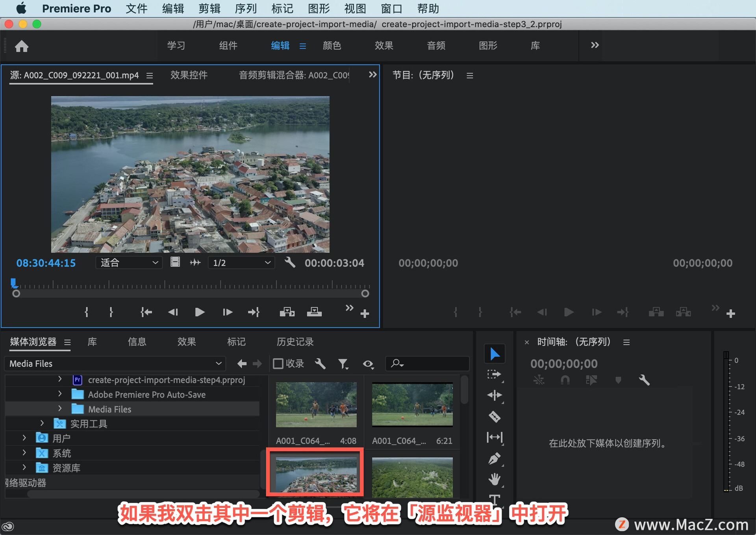Switch to 效果 workspace

[x=384, y=46]
